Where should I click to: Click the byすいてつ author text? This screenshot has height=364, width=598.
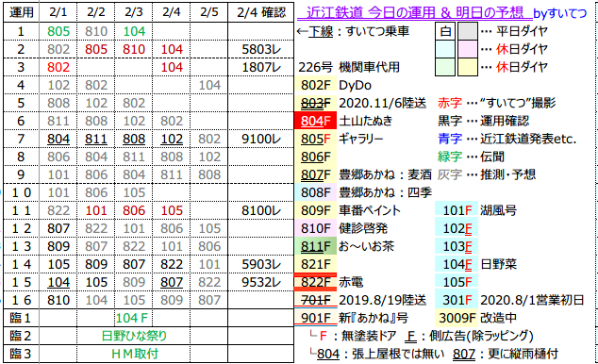click(x=560, y=13)
